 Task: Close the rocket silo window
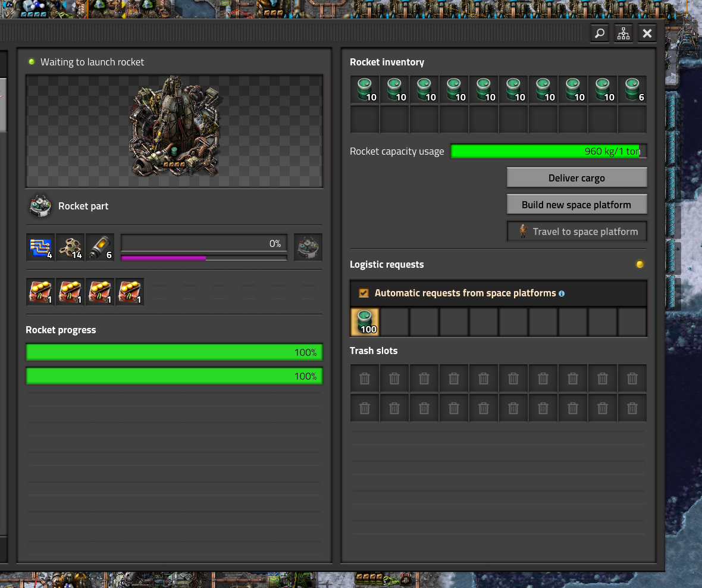(x=647, y=33)
